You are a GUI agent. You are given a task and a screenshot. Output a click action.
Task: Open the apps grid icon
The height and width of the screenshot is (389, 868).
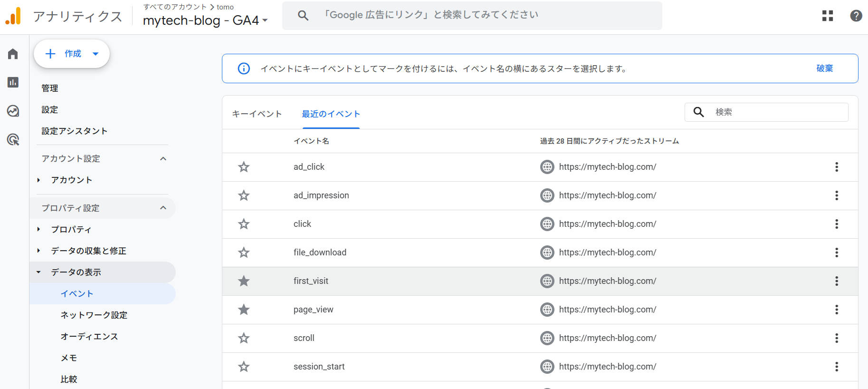pyautogui.click(x=828, y=16)
